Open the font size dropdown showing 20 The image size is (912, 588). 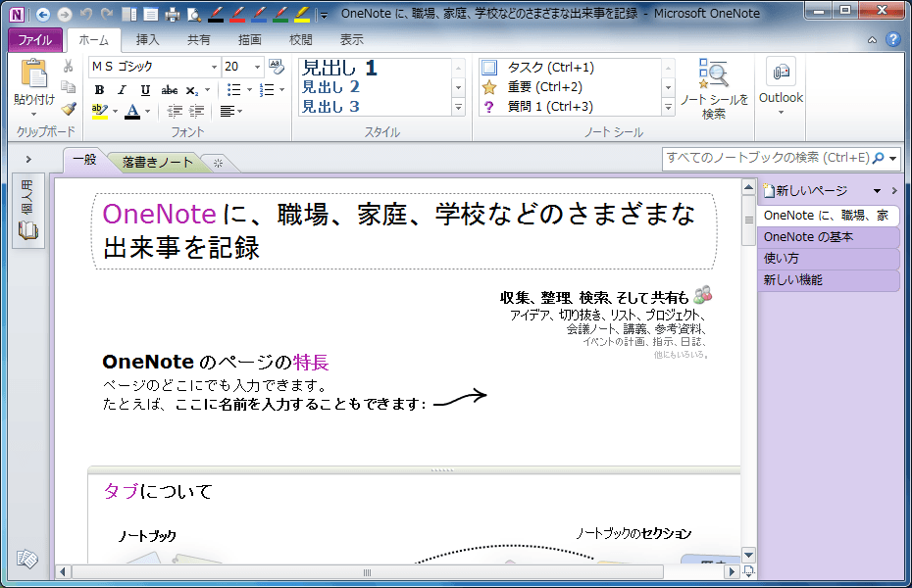pos(258,67)
